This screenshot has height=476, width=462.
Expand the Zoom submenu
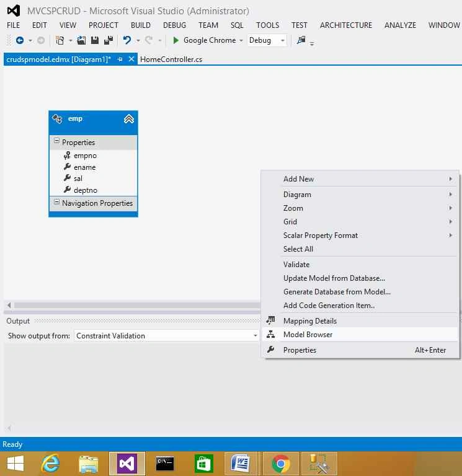tap(360, 208)
